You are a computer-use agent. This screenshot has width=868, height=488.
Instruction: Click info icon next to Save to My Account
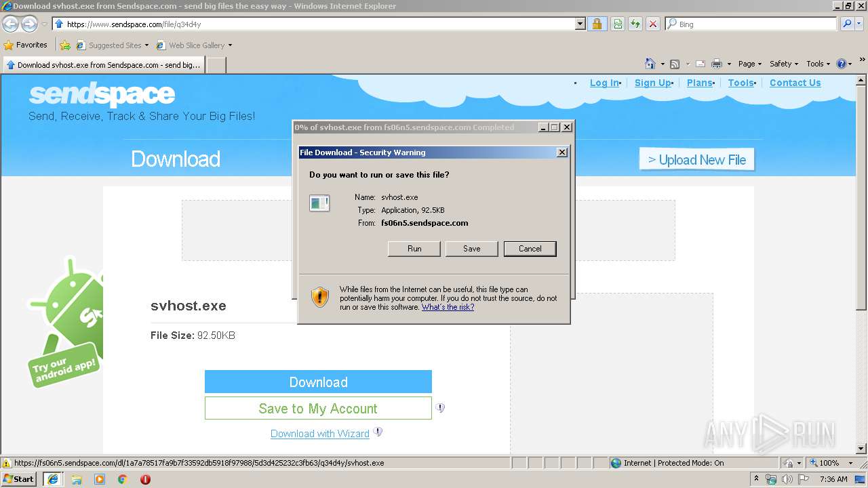[440, 408]
